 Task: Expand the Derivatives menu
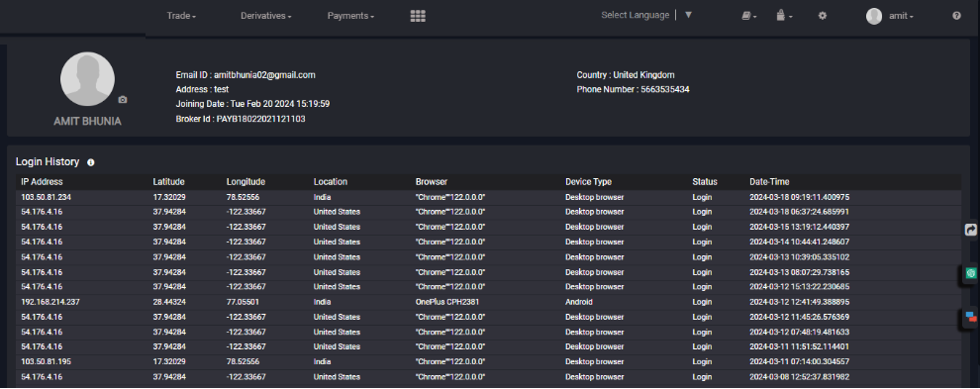point(265,16)
